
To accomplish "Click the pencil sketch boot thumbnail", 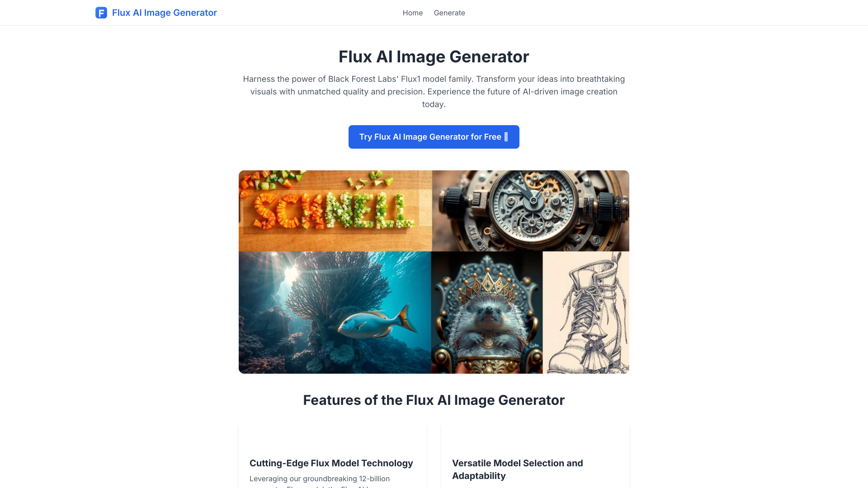I will (585, 312).
